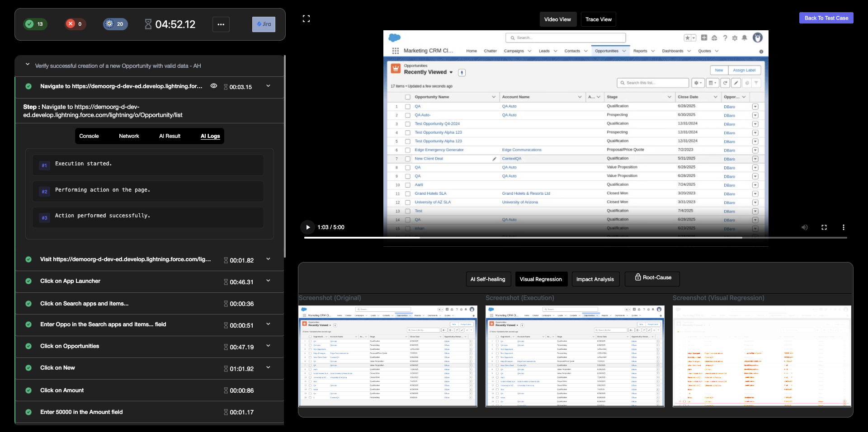868x432 pixels.
Task: Open the Root-Cause analysis button
Action: click(652, 278)
